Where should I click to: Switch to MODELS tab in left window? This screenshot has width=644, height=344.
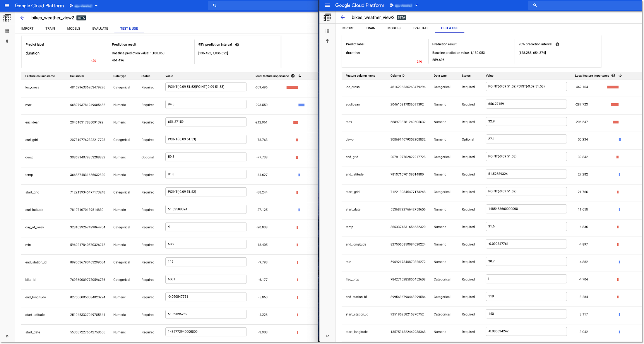[73, 28]
